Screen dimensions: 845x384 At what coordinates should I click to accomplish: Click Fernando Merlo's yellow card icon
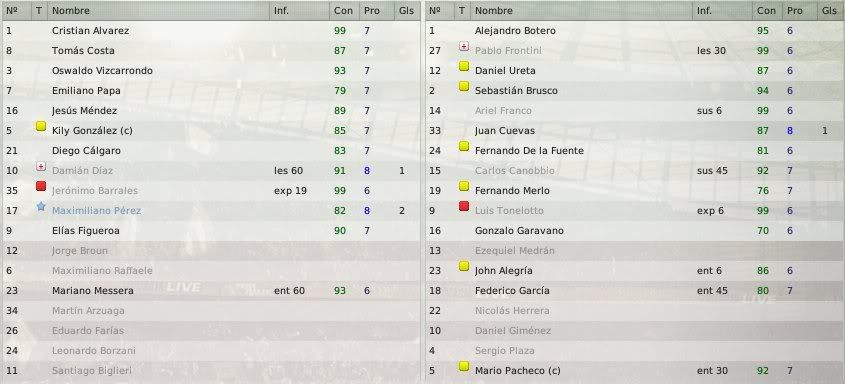point(463,186)
